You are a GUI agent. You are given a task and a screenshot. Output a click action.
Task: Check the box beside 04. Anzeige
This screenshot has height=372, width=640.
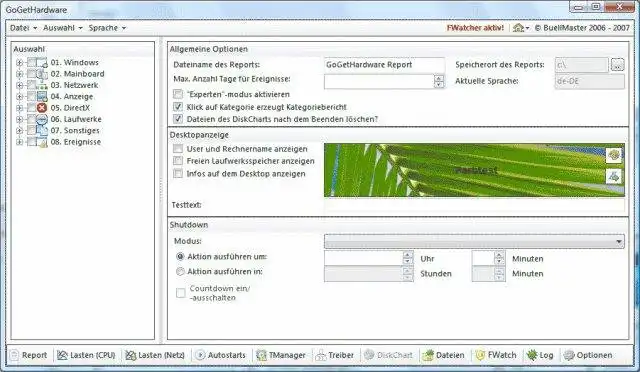pos(31,97)
